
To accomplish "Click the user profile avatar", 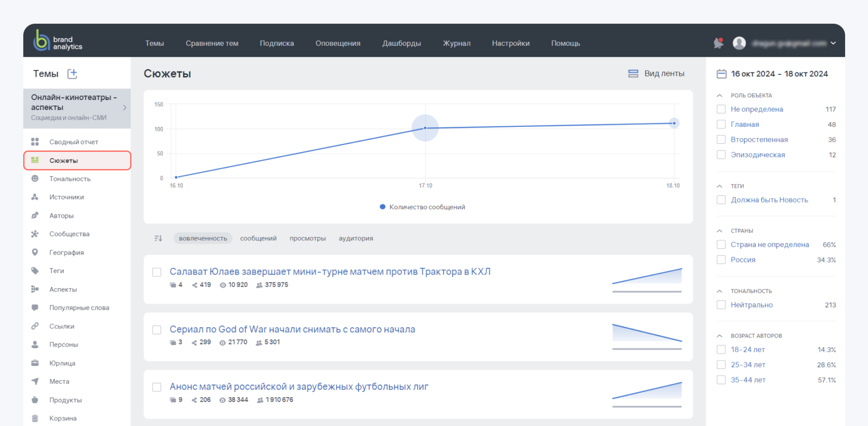I will pos(739,43).
